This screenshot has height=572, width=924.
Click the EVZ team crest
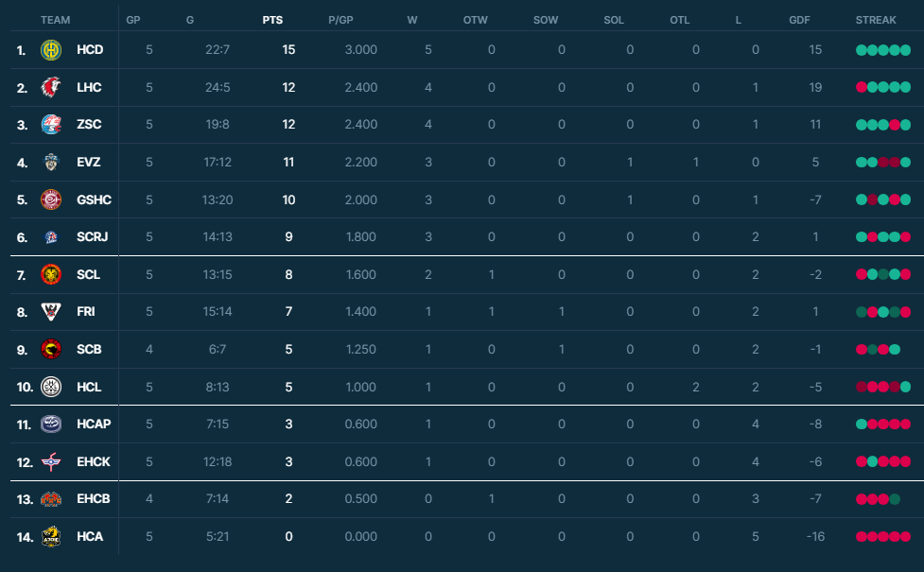tap(51, 162)
